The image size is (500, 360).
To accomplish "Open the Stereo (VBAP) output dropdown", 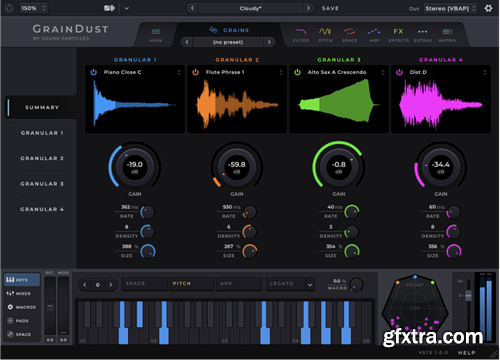I will point(450,8).
